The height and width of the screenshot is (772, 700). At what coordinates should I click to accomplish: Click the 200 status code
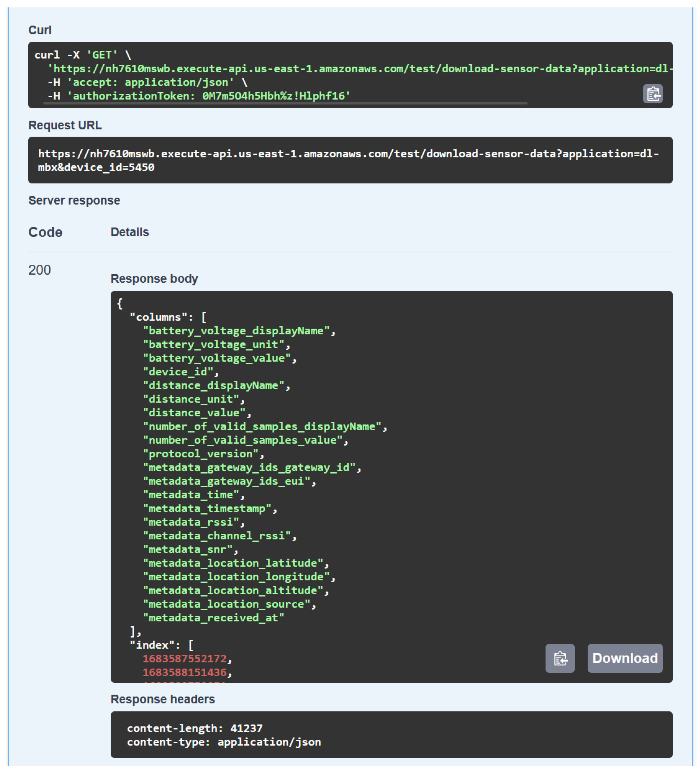pyautogui.click(x=39, y=270)
